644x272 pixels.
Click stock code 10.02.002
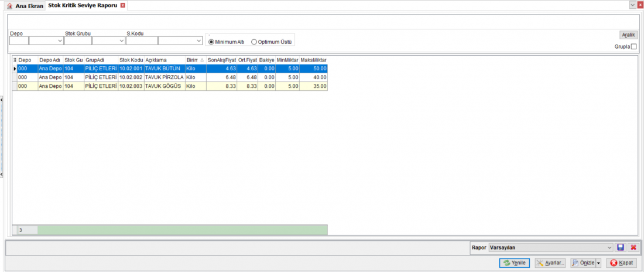point(131,77)
